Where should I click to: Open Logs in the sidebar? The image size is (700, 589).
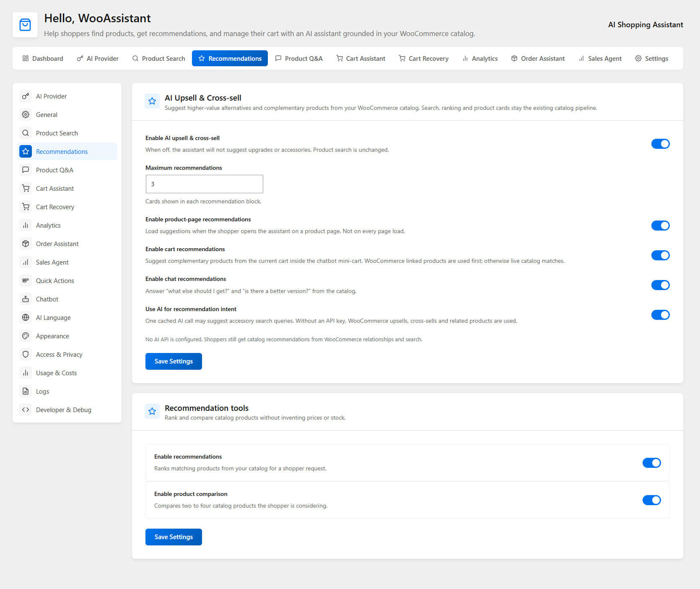coord(67,391)
